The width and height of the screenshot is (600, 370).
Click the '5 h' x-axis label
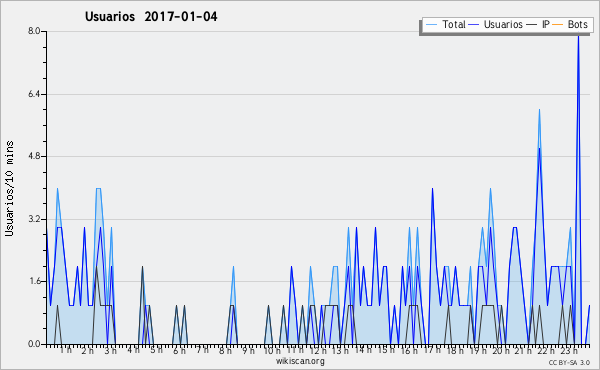coord(156,350)
